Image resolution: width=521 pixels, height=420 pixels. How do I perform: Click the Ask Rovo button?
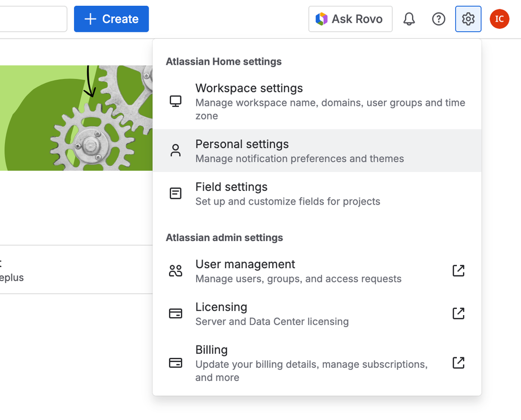[350, 19]
